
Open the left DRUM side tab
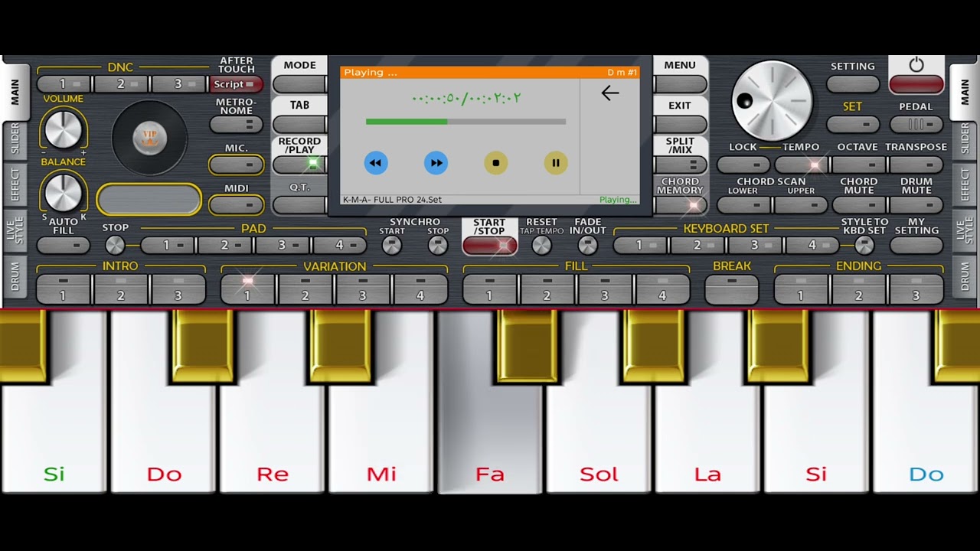point(15,276)
